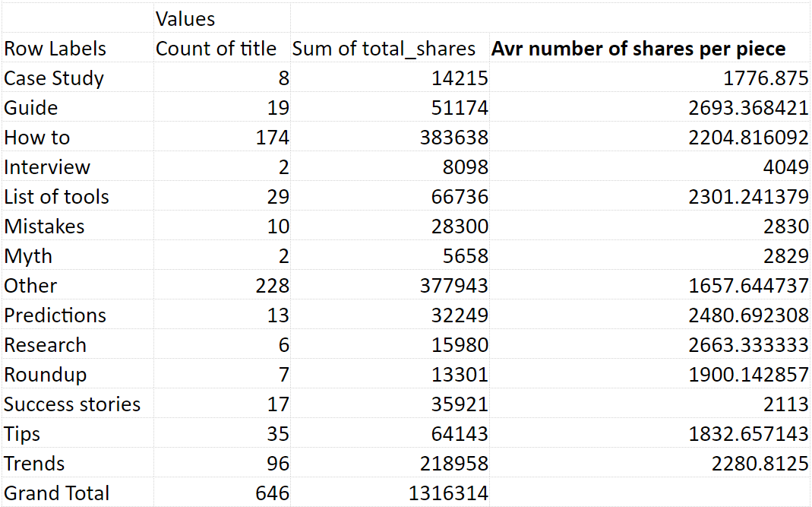812x507 pixels.
Task: Select the Tips count cell 35
Action: (x=222, y=433)
